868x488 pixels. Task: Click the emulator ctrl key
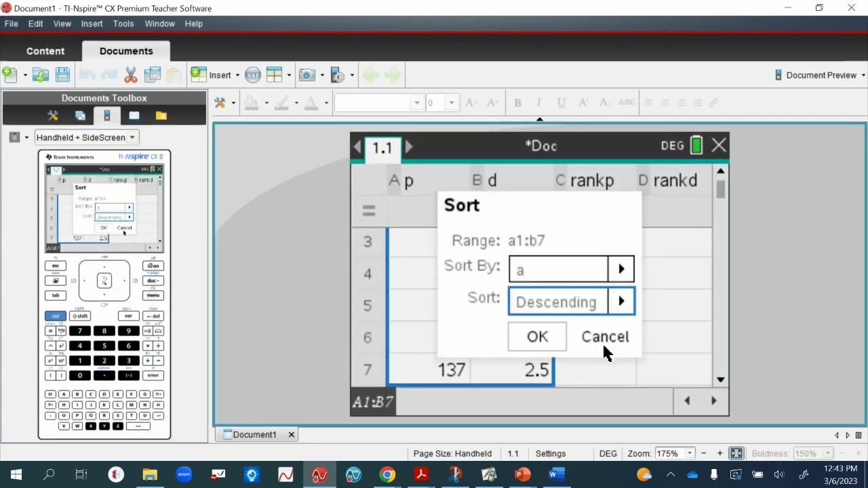pos(56,316)
